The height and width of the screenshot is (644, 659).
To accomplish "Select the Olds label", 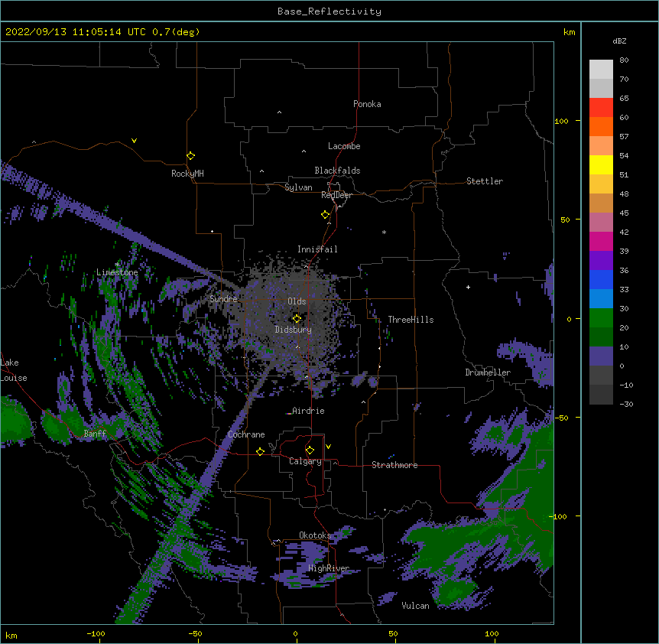I will tap(297, 301).
